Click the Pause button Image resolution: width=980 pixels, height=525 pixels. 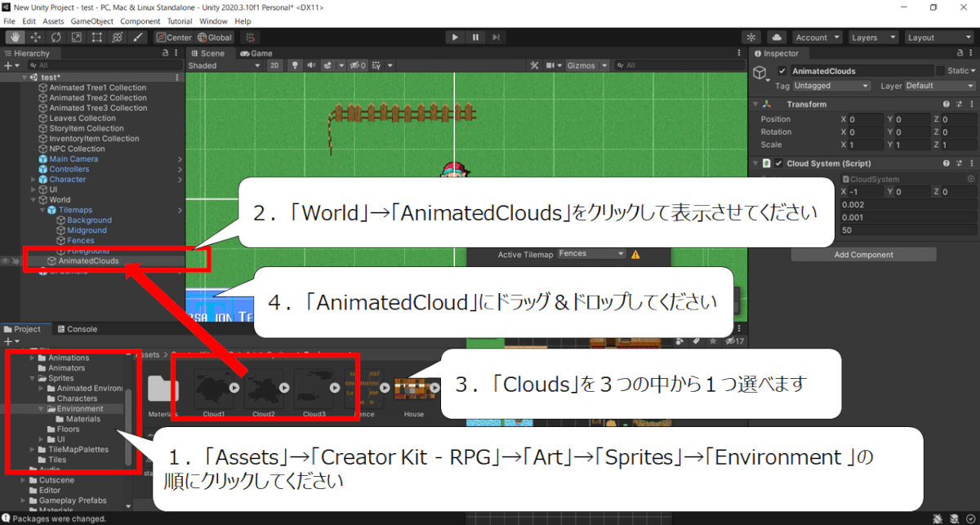coord(474,37)
